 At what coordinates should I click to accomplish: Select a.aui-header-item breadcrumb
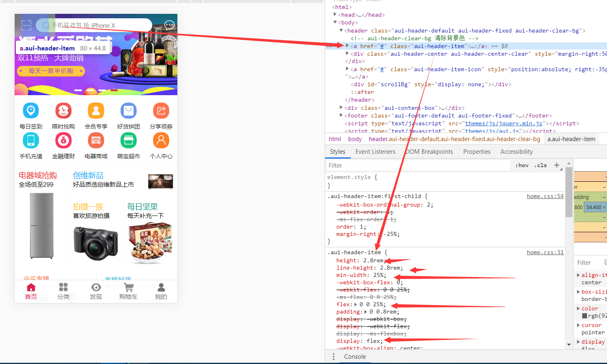(x=571, y=139)
